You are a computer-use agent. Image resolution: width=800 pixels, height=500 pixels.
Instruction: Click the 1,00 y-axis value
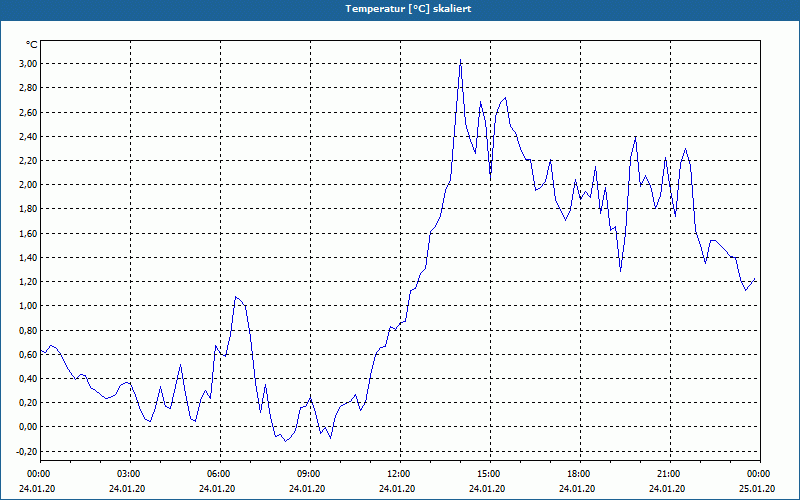[x=29, y=306]
